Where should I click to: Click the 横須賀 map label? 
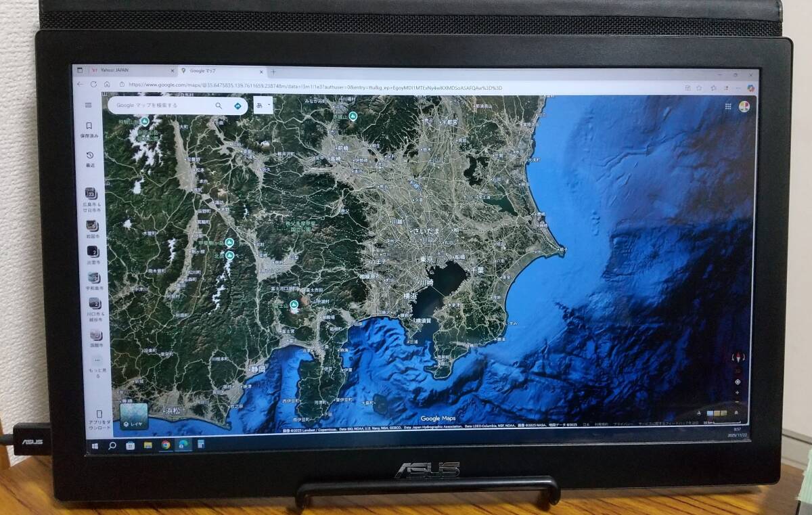(x=422, y=321)
